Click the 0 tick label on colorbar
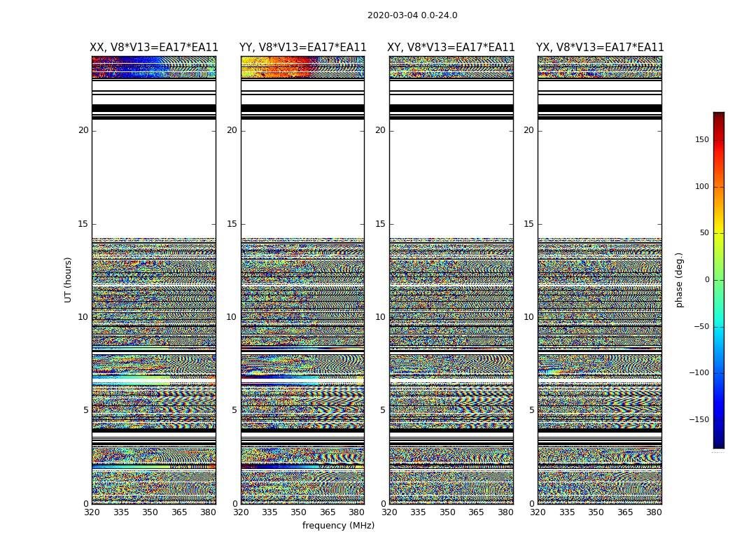 tap(706, 280)
